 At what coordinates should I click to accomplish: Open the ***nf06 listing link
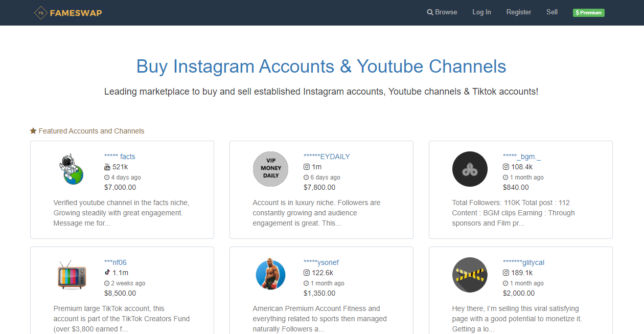(116, 262)
